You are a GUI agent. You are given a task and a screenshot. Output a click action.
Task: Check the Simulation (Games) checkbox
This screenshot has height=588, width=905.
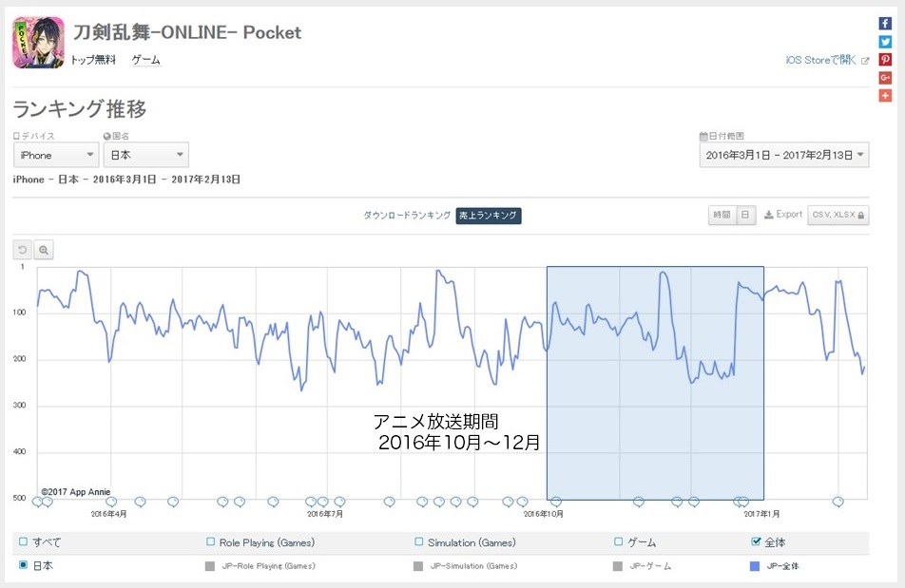pyautogui.click(x=419, y=541)
